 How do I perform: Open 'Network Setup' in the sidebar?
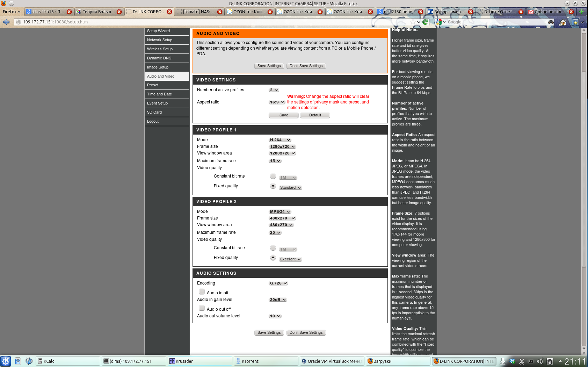coord(167,40)
